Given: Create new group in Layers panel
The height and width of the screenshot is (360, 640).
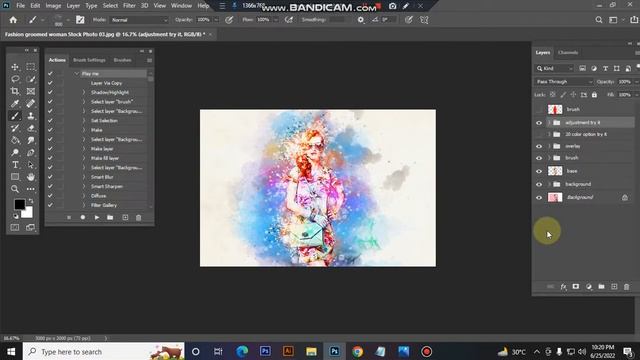Looking at the screenshot, I should click(x=601, y=287).
